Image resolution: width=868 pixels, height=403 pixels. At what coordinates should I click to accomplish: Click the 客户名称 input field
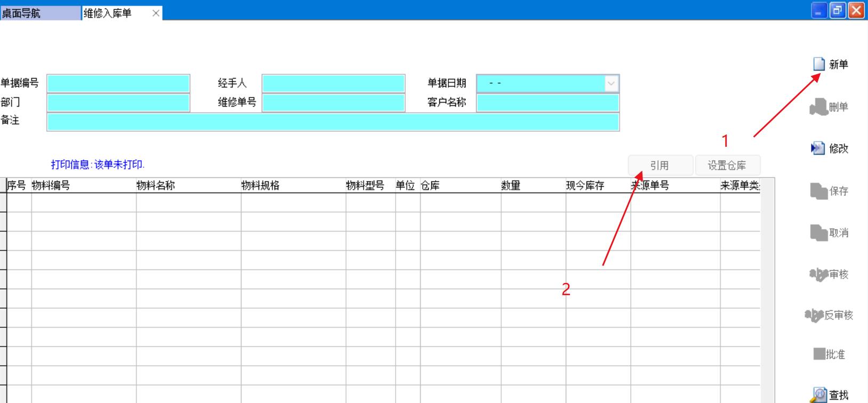(548, 102)
